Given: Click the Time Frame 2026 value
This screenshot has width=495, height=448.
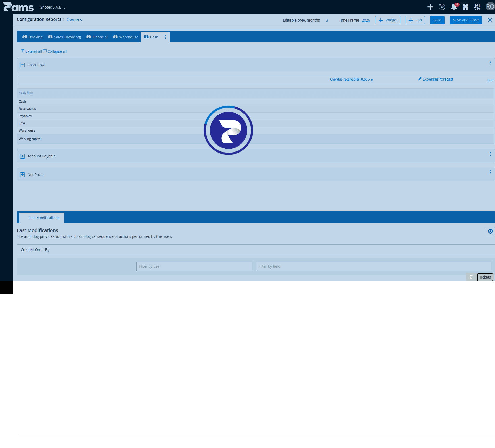Looking at the screenshot, I should point(366,20).
